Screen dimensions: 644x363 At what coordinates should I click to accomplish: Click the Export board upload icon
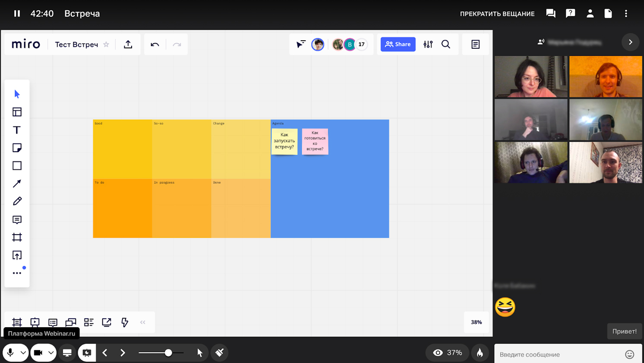(x=128, y=44)
